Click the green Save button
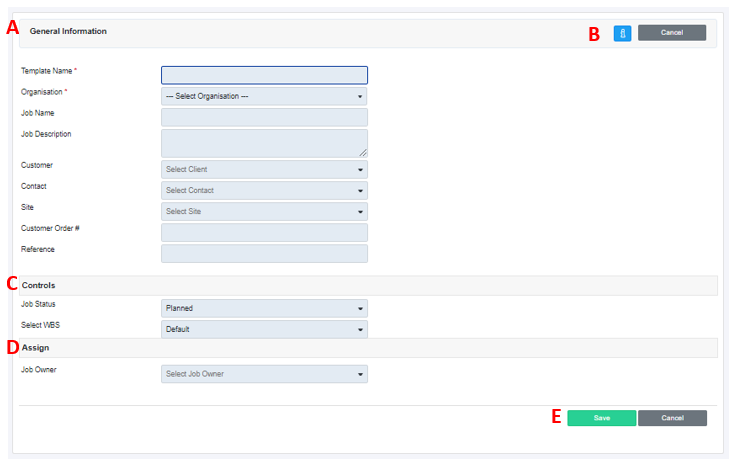The image size is (737, 468). (x=602, y=418)
